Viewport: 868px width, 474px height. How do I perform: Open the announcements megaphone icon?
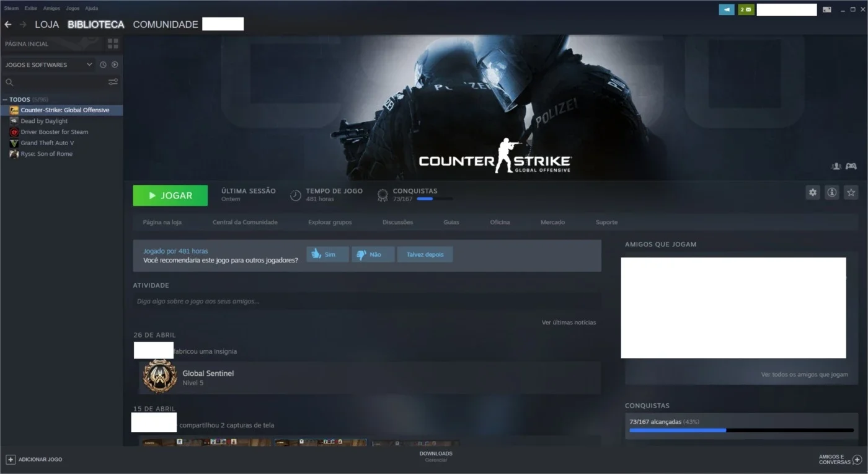click(x=727, y=9)
